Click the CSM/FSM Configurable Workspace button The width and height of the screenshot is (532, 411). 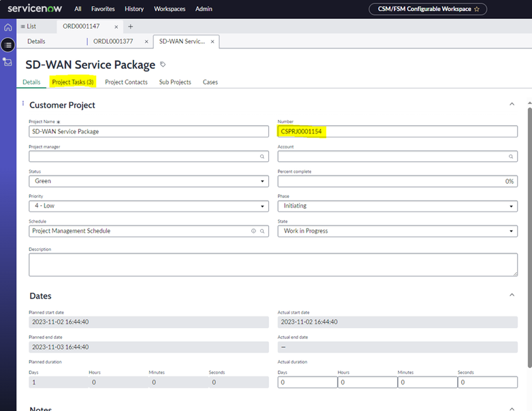[x=428, y=9]
